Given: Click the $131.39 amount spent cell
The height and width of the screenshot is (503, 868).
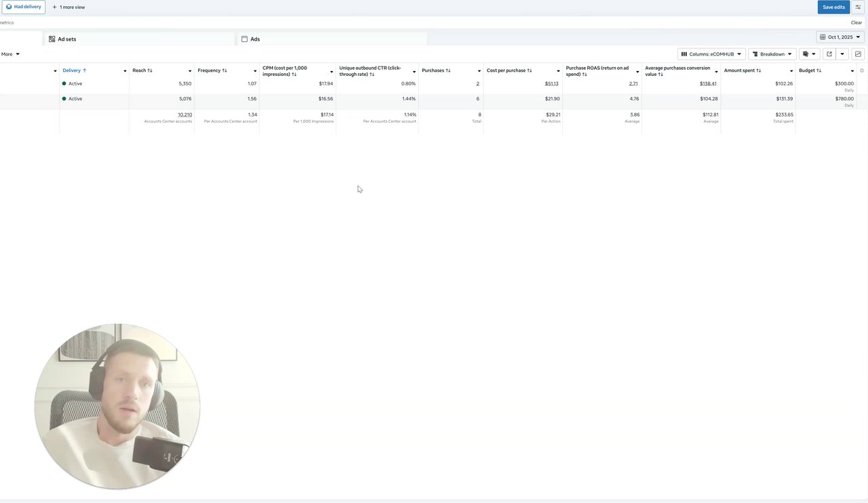Looking at the screenshot, I should pyautogui.click(x=784, y=99).
